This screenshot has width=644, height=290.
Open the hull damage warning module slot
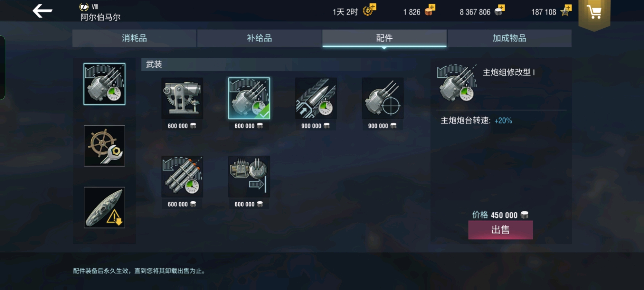point(104,208)
